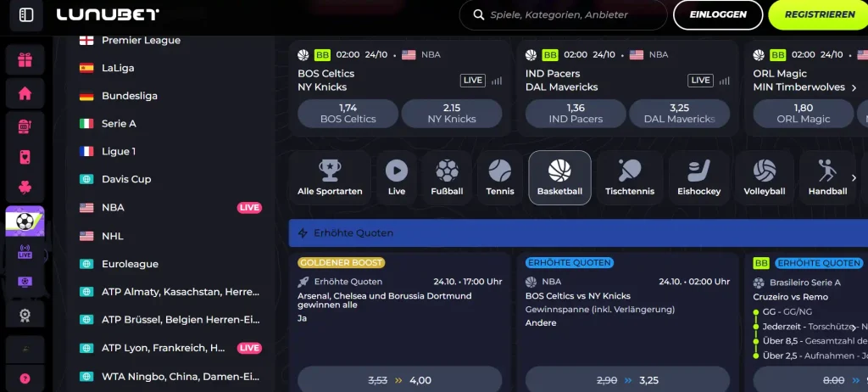Open the slot machine casino icon
The height and width of the screenshot is (392, 868).
point(25,126)
